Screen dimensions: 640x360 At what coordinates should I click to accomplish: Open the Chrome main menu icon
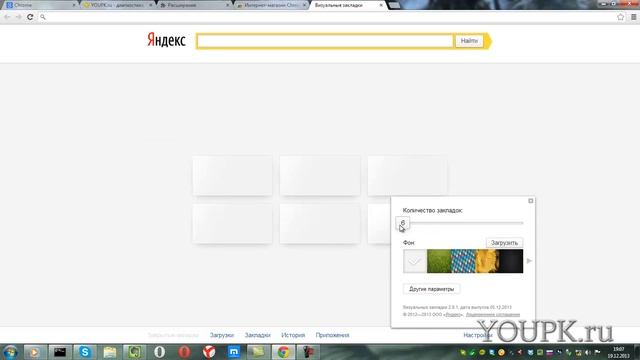[633, 17]
